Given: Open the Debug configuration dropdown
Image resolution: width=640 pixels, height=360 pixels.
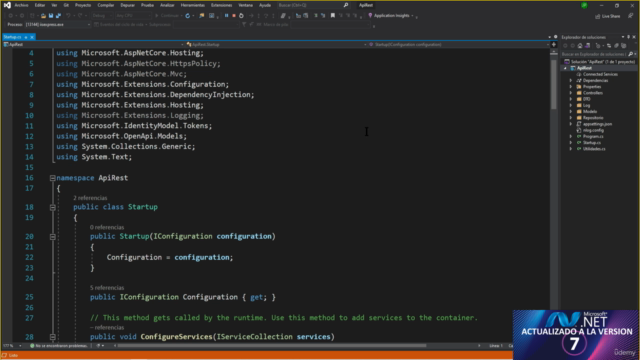Looking at the screenshot, I should click(102, 16).
